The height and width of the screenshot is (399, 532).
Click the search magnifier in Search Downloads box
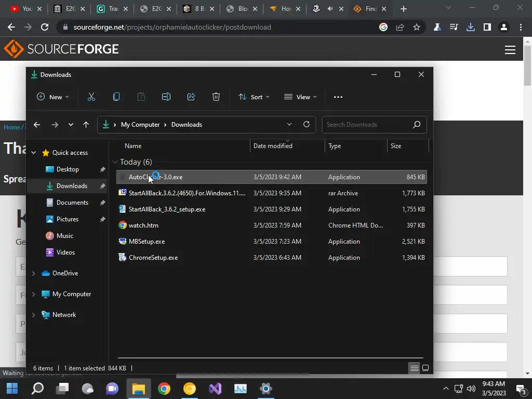click(417, 125)
